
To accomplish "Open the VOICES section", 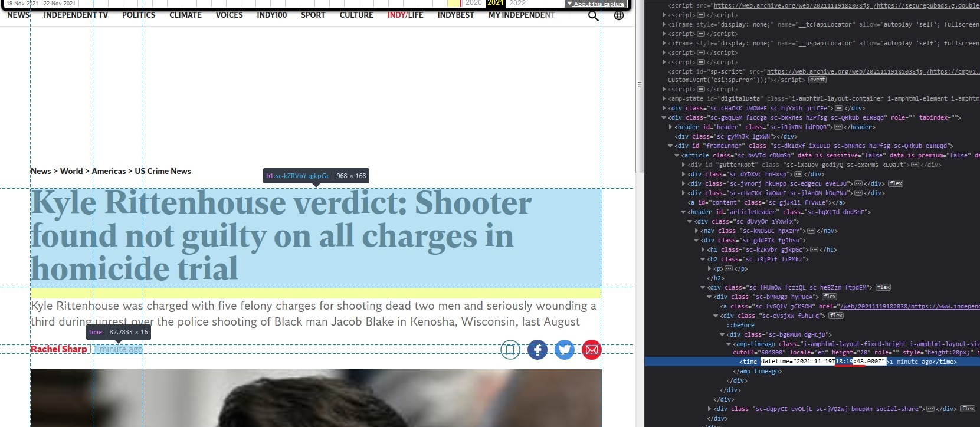I will pos(229,15).
